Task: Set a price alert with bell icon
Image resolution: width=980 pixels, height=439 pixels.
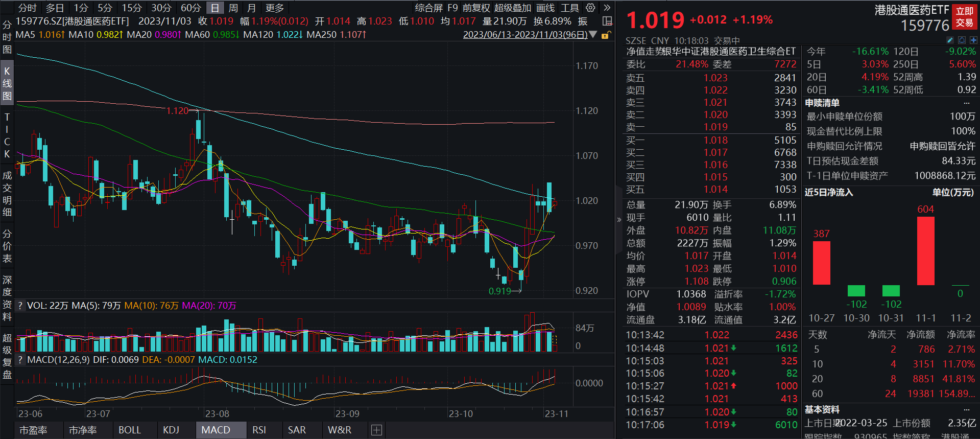Action: [x=962, y=40]
